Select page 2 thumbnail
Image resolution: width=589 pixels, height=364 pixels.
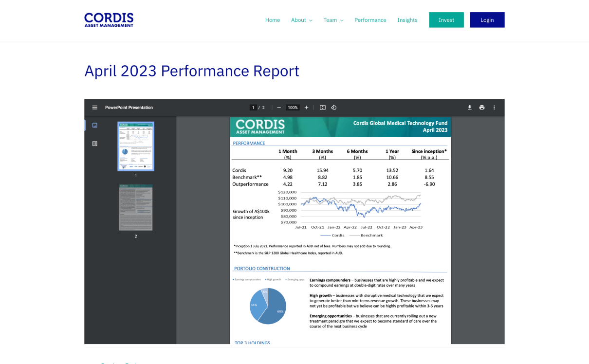point(136,207)
